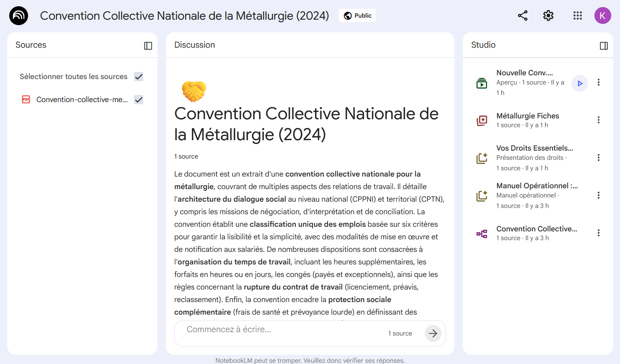Click the Métallurgie Fiches flashcards icon
This screenshot has width=620, height=364.
coord(482,120)
